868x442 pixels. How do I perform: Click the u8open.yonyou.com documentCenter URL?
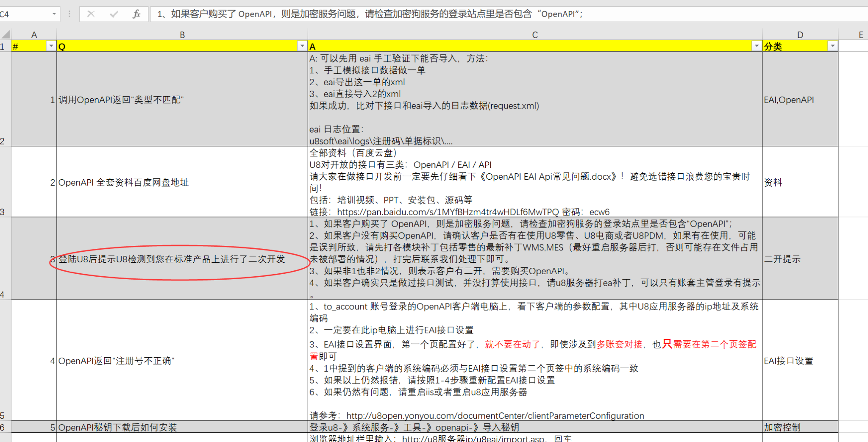[495, 416]
